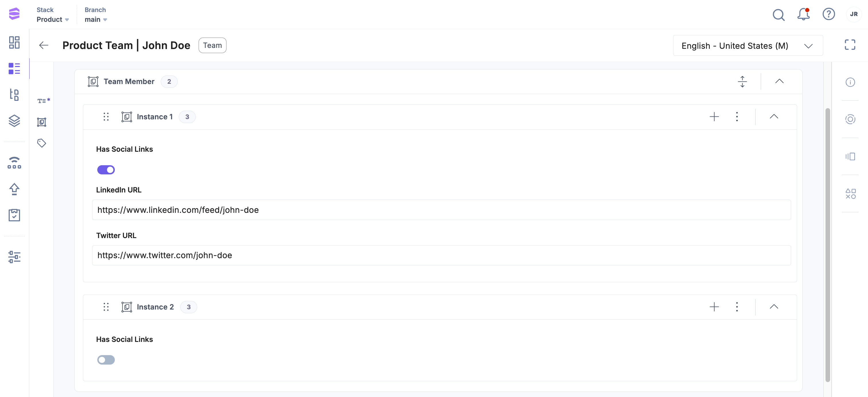
Task: Open Assets layers icon in sidebar
Action: tap(14, 120)
